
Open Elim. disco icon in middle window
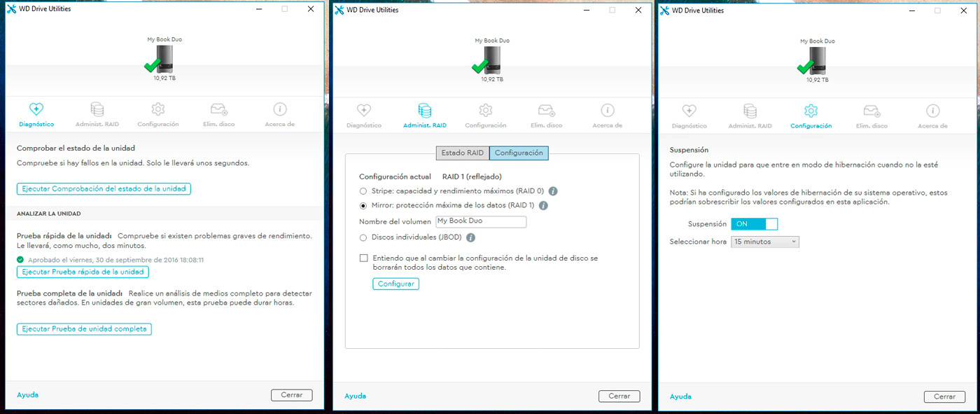pos(547,111)
